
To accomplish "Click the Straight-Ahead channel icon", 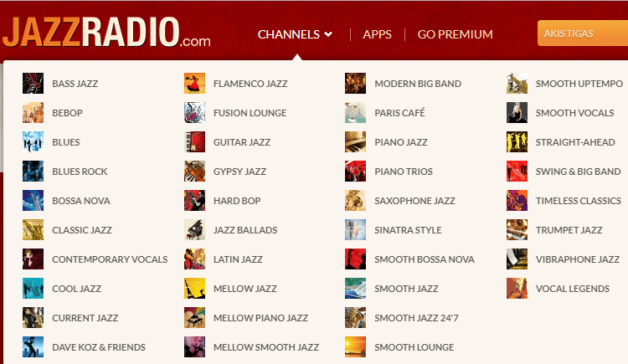I will tap(517, 141).
